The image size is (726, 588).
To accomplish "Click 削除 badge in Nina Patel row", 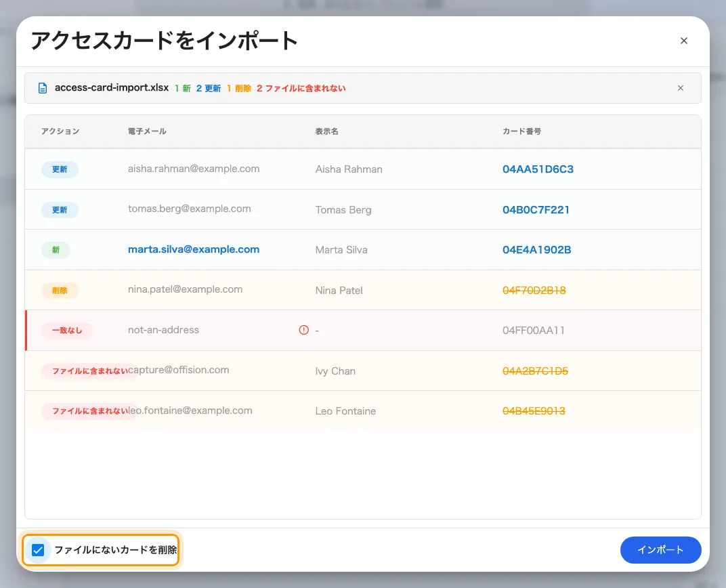I will click(60, 291).
